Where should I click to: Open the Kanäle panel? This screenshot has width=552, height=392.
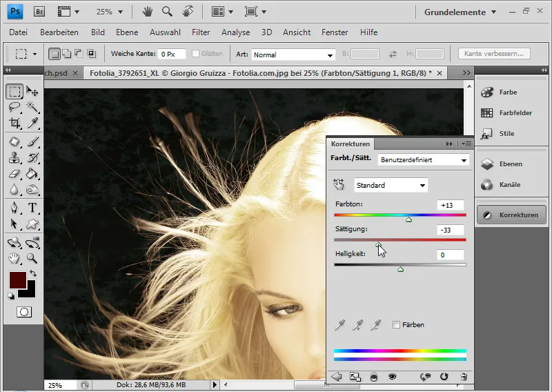point(511,185)
